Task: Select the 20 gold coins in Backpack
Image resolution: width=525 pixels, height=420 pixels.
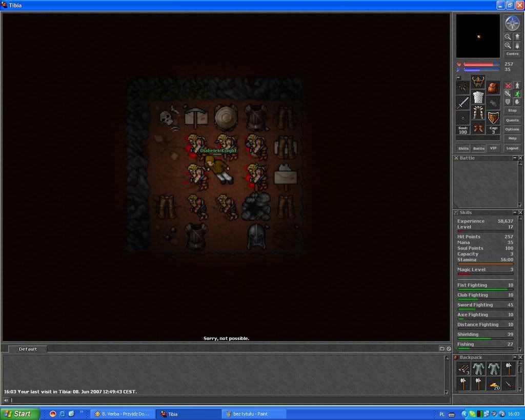Action: pyautogui.click(x=494, y=384)
